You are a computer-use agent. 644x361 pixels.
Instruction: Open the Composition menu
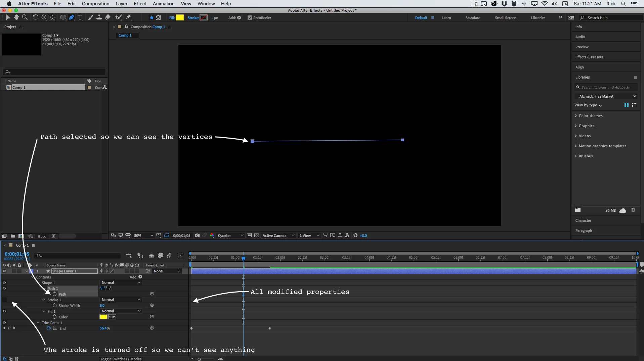tap(95, 4)
